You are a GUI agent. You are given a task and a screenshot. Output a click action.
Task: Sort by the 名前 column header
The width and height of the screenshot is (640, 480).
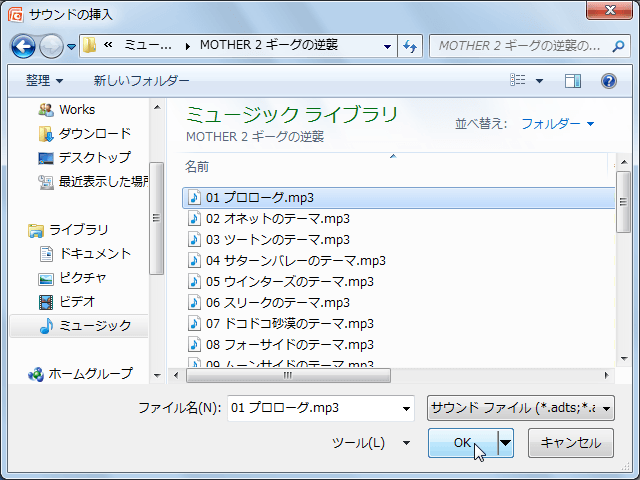tap(197, 167)
